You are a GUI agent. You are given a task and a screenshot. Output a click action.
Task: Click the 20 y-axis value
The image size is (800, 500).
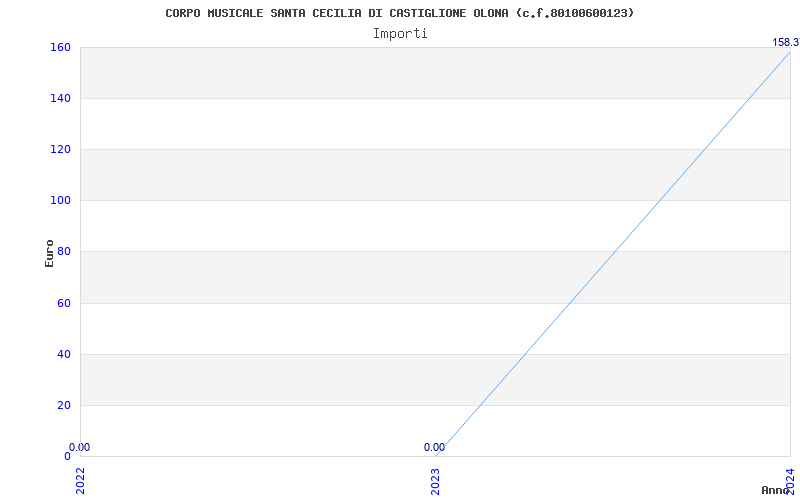click(63, 406)
